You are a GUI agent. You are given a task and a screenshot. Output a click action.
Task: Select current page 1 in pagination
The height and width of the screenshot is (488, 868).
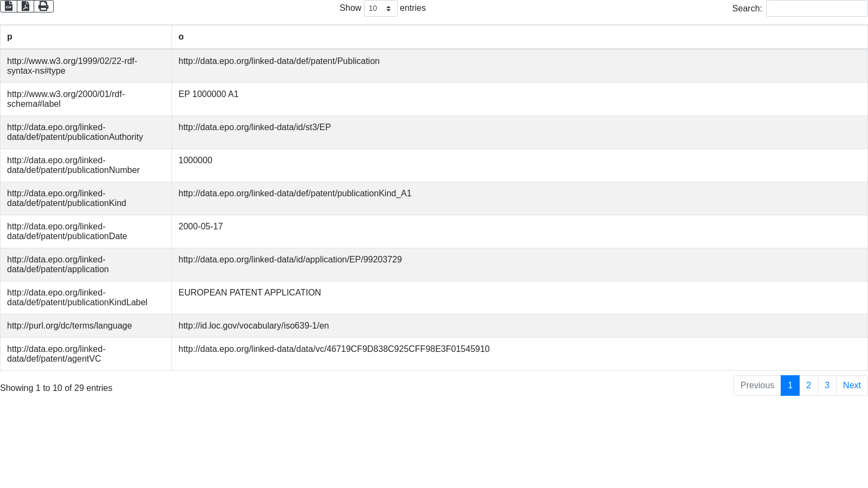coord(790,386)
